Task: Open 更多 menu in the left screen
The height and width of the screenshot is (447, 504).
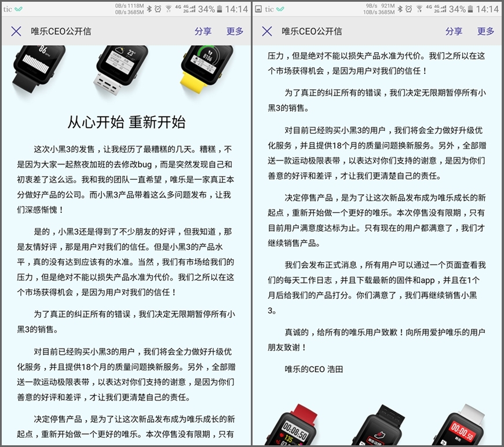Action: [235, 31]
